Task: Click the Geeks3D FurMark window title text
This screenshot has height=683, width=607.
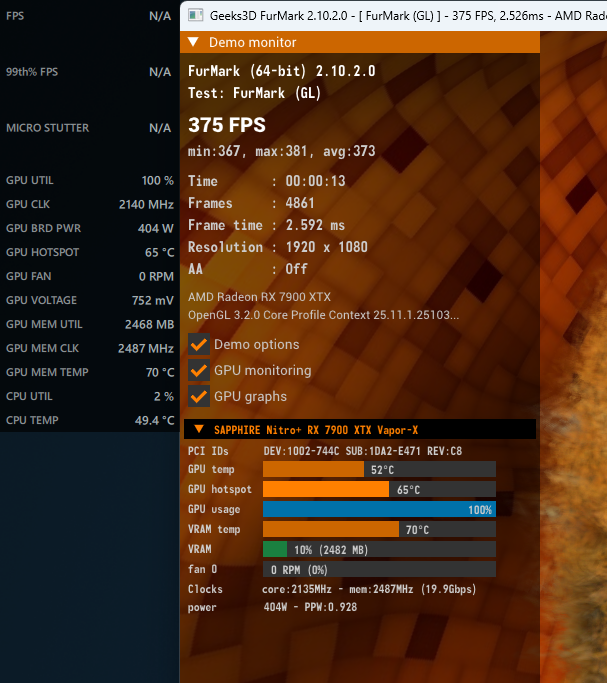Action: [408, 16]
